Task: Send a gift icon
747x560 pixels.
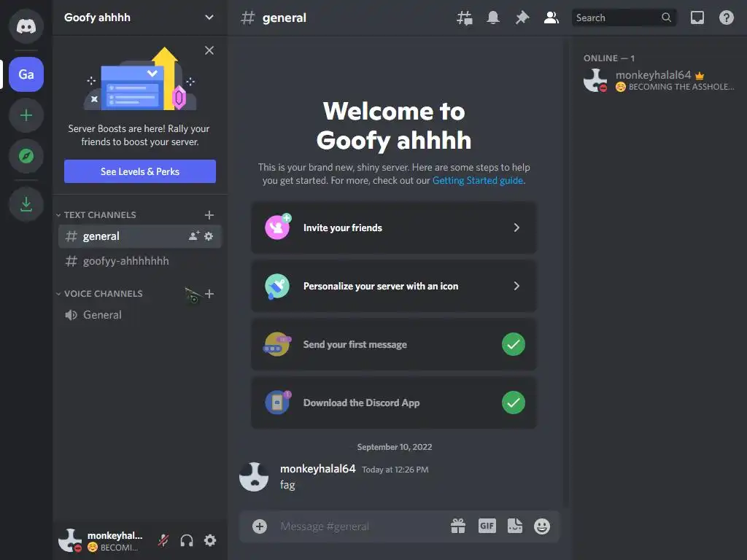Action: [x=458, y=526]
